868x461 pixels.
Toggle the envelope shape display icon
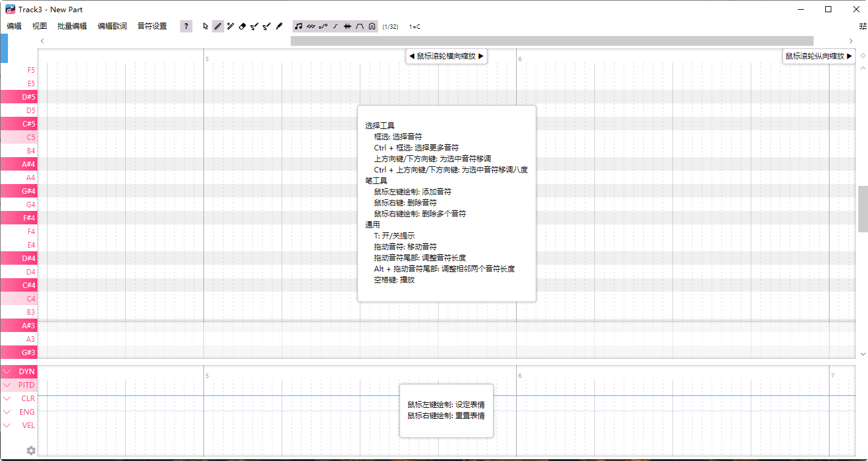tap(359, 26)
